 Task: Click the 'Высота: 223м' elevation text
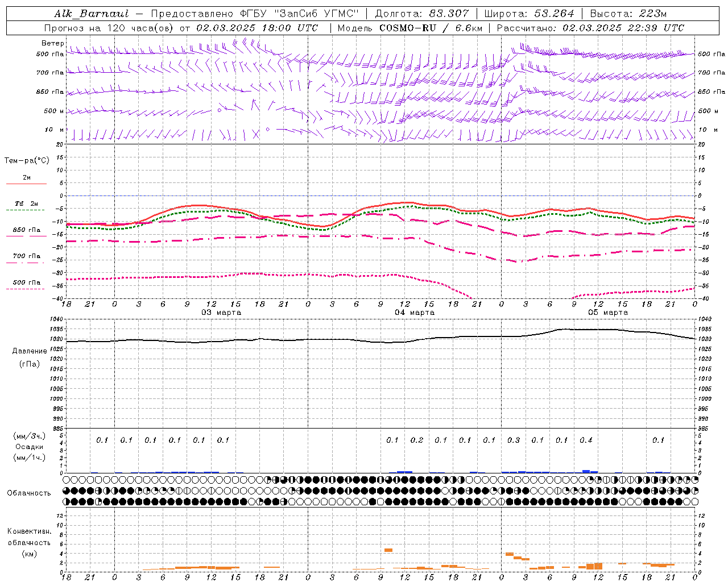click(628, 14)
